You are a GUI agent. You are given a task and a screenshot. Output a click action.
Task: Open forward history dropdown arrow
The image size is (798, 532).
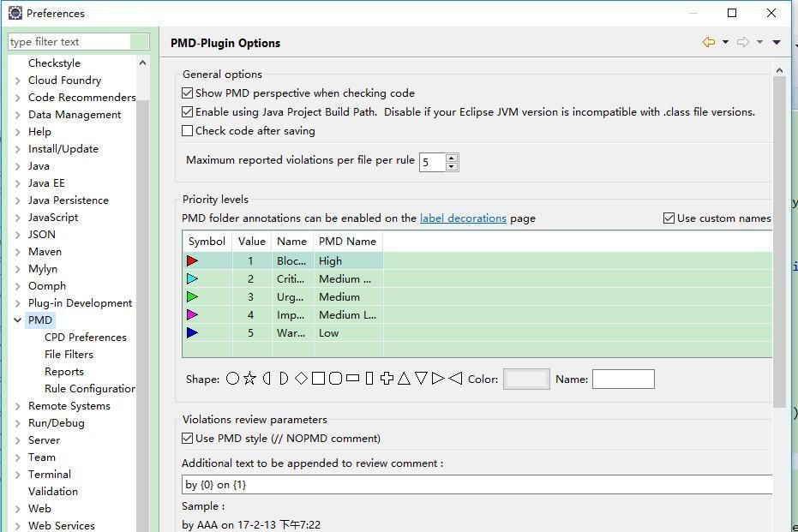pos(759,42)
